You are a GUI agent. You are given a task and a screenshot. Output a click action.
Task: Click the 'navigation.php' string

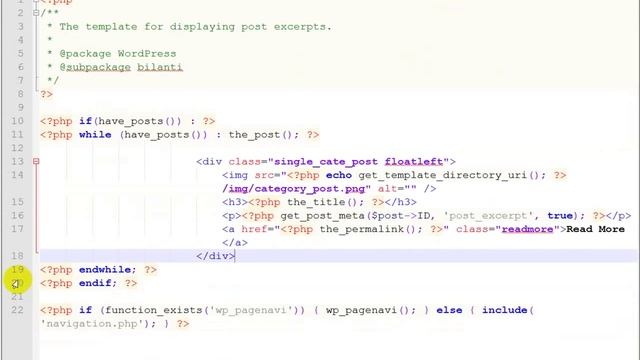point(92,324)
